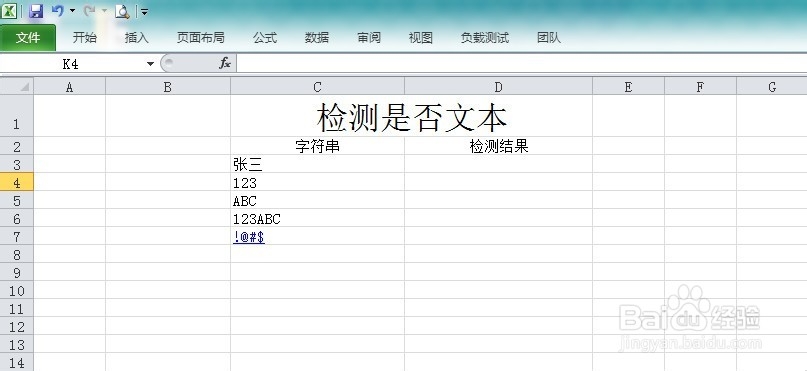
Task: Select cell D6 next to 123ABC
Action: (x=498, y=218)
